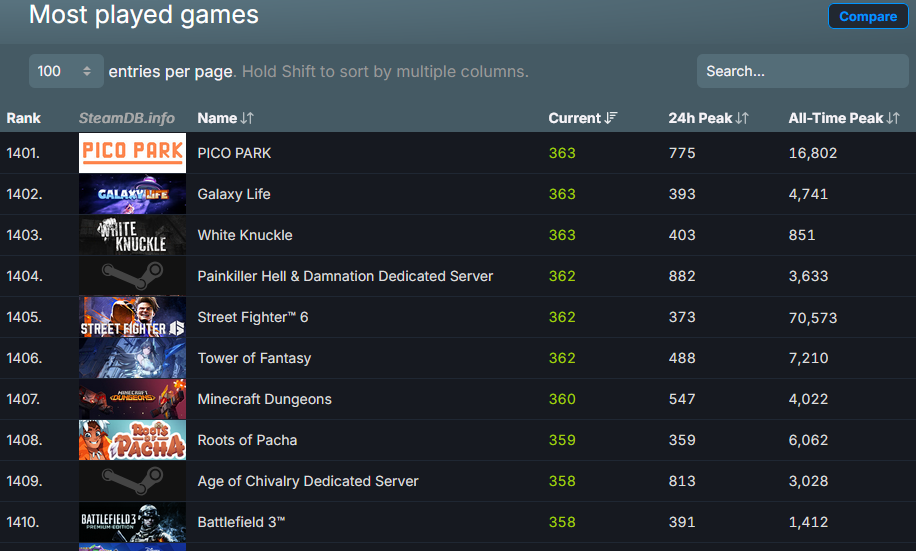Open Battlefield 3 thumbnail

coord(133,522)
